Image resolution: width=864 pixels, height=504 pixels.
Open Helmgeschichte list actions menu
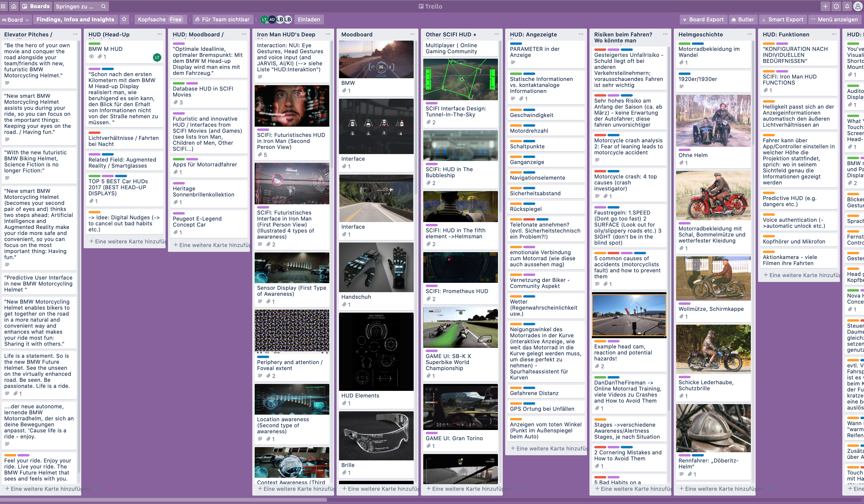click(x=750, y=34)
